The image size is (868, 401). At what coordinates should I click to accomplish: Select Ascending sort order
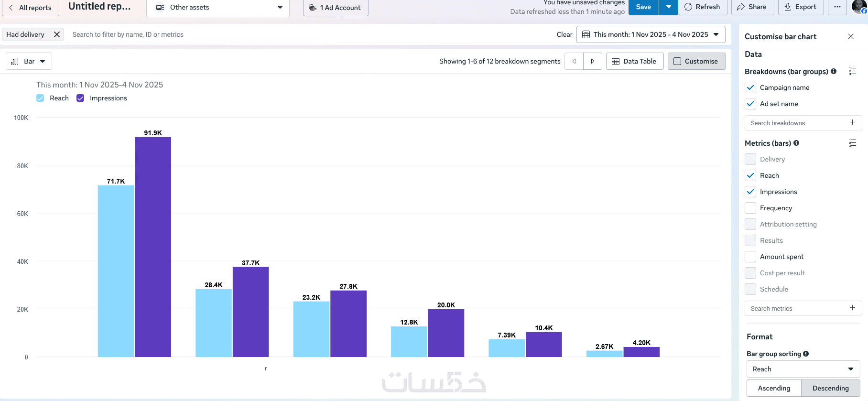coord(774,388)
